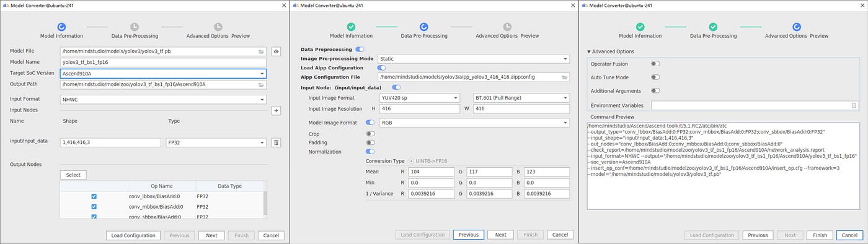Select the UINT8->FP16 conversion type radio
This screenshot has width=868, height=244.
click(x=411, y=161)
